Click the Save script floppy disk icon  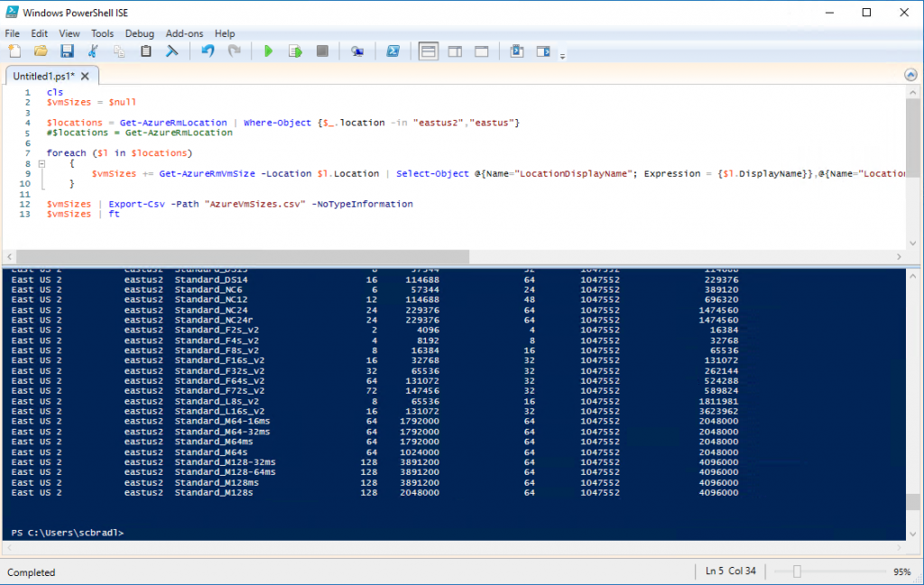[67, 51]
